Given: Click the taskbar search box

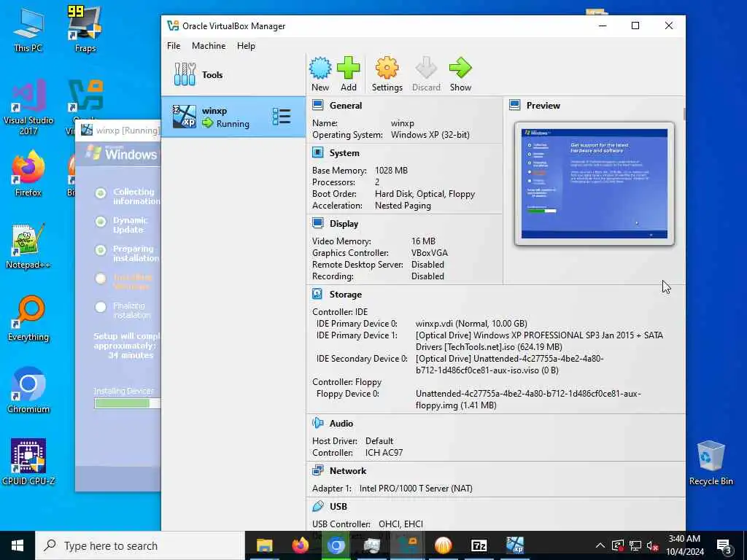Looking at the screenshot, I should [x=140, y=545].
